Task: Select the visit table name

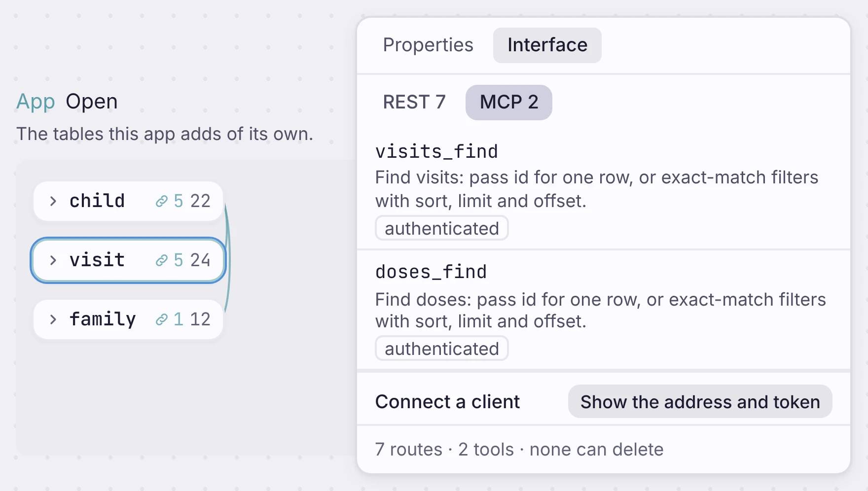Action: [97, 260]
